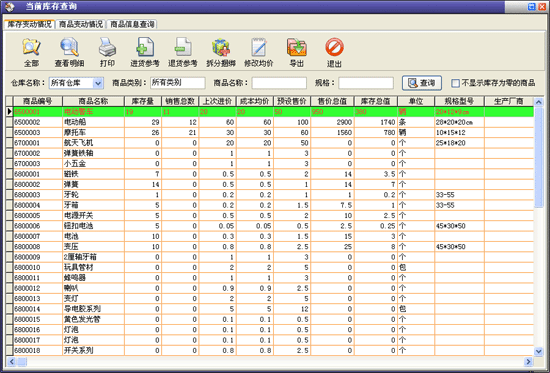This screenshot has width=550, height=373.
Task: Click the 售价总值 column header
Action: point(332,101)
